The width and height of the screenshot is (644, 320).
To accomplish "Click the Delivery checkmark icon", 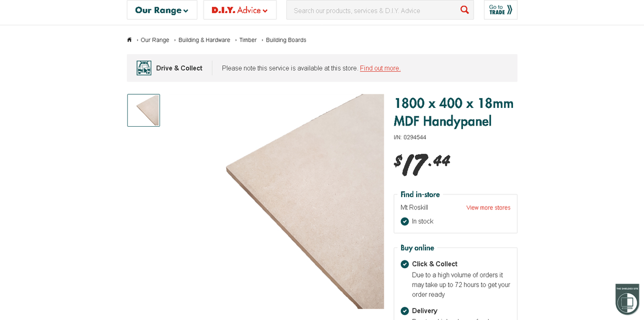I will pos(405,311).
